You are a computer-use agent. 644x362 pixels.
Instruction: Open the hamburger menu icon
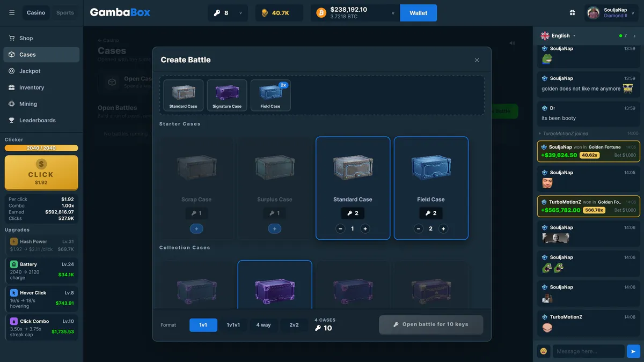point(12,13)
